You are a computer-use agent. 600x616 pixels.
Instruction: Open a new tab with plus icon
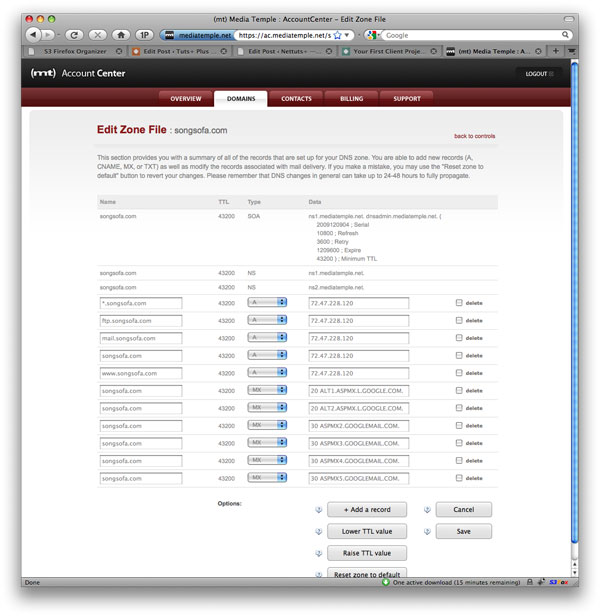(x=556, y=51)
